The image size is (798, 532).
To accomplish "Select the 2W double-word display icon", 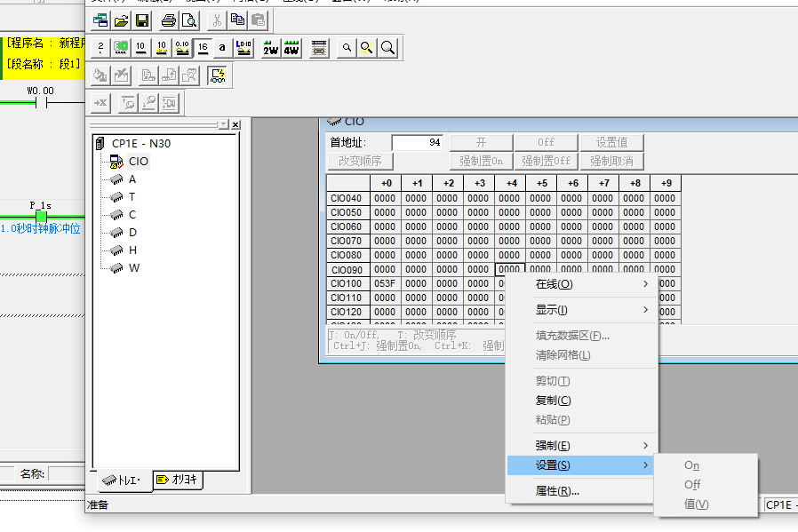I will click(x=270, y=48).
